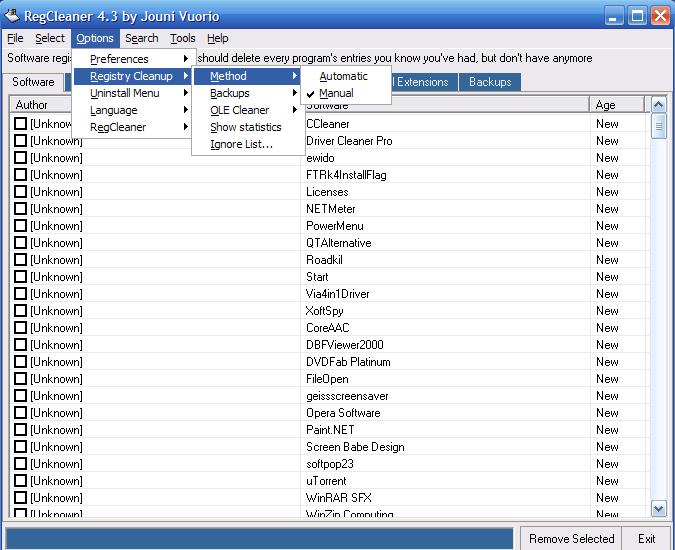The width and height of the screenshot is (675, 550).
Task: Sort the list by the Age column header
Action: coord(617,105)
